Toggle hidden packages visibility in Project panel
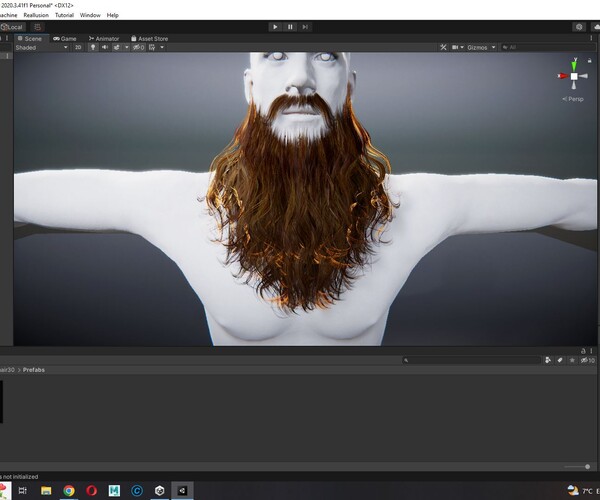600x500 pixels. tap(587, 360)
